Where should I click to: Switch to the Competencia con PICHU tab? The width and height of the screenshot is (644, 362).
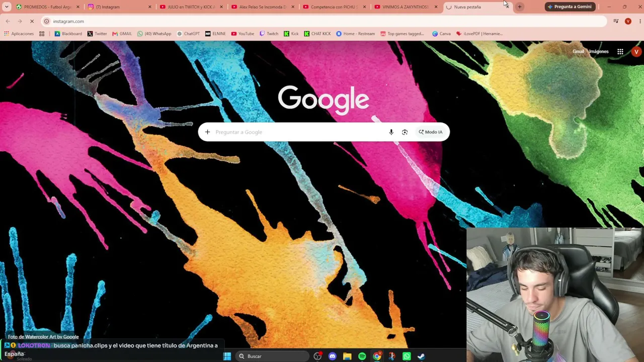tap(334, 7)
